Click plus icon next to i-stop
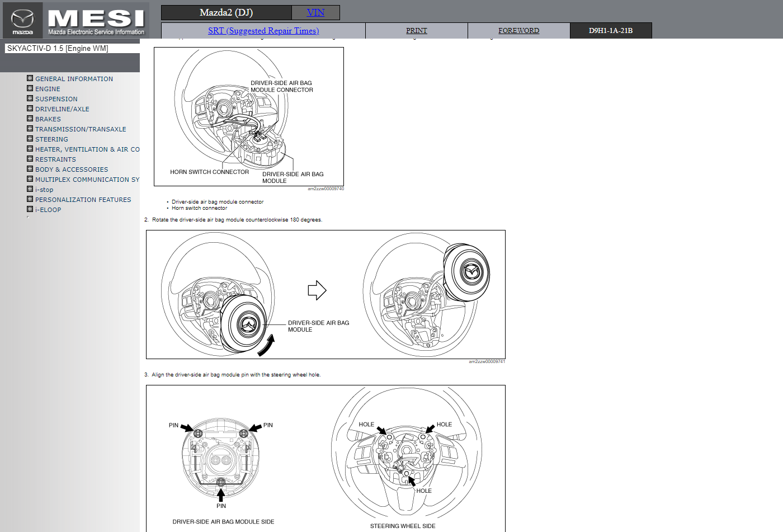This screenshot has height=532, width=783. (x=30, y=189)
